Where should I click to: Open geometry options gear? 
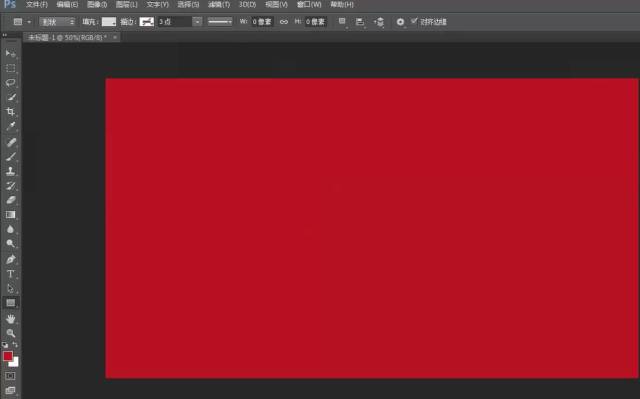400,22
